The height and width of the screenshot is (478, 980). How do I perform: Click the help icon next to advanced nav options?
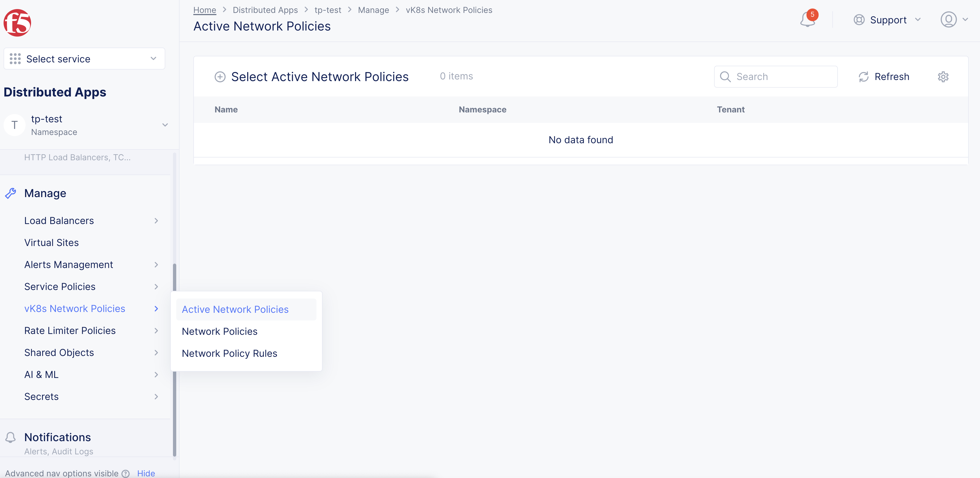(125, 473)
